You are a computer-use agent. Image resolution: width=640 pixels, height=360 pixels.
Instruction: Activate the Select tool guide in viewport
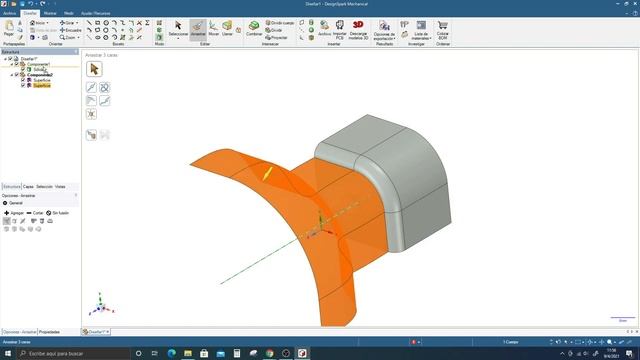[x=94, y=69]
